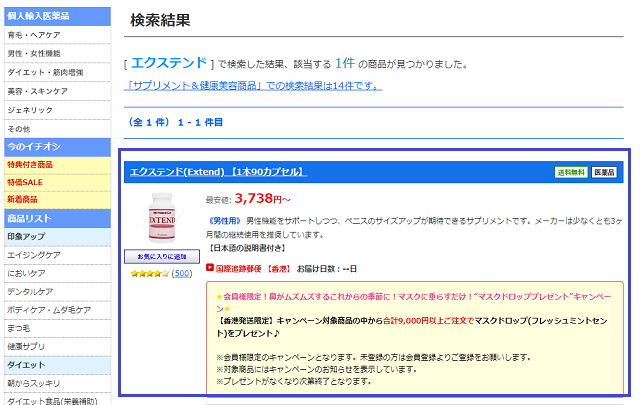Click the 今のイチオシ sidebar header
Viewport: 640px width, 405px height.
click(58, 147)
